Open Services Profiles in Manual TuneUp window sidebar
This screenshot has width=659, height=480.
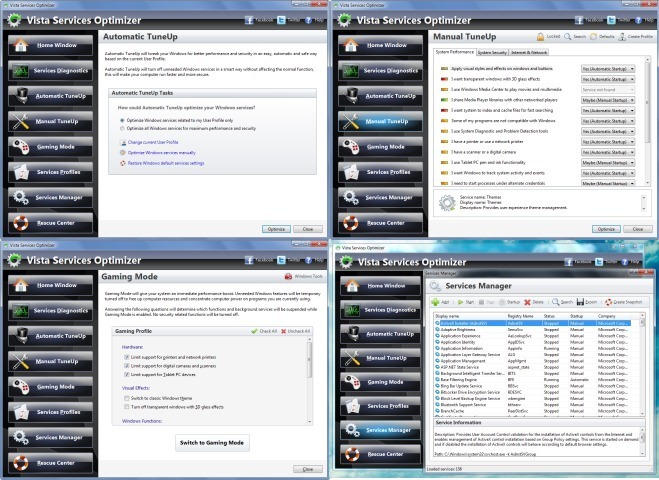pyautogui.click(x=380, y=172)
